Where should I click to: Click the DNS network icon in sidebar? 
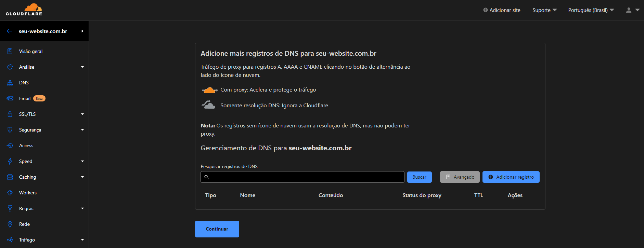pyautogui.click(x=10, y=83)
